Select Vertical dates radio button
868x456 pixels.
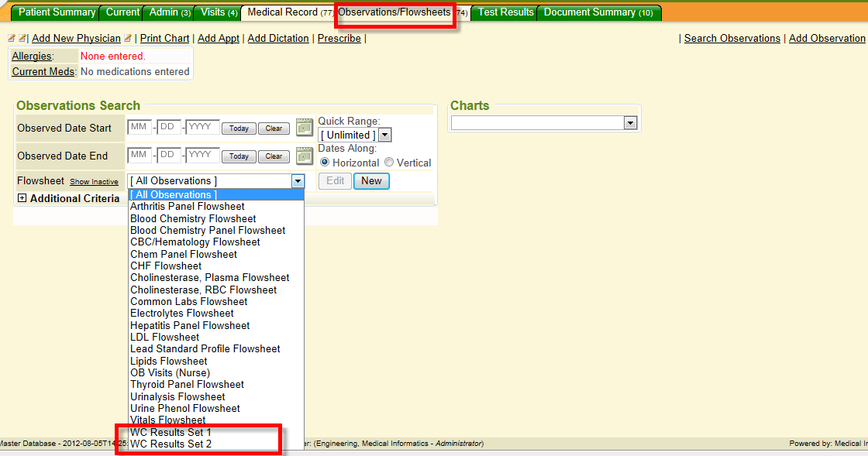tap(389, 163)
